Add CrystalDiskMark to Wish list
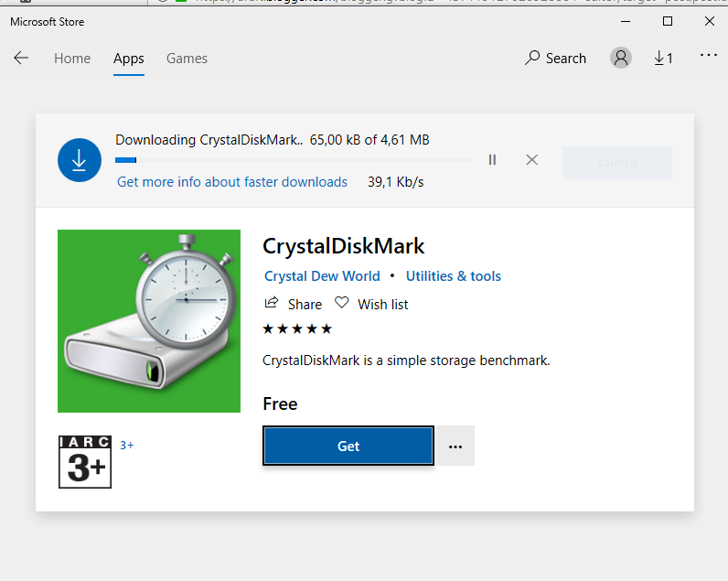Viewport: 728px width, 581px height. (371, 304)
